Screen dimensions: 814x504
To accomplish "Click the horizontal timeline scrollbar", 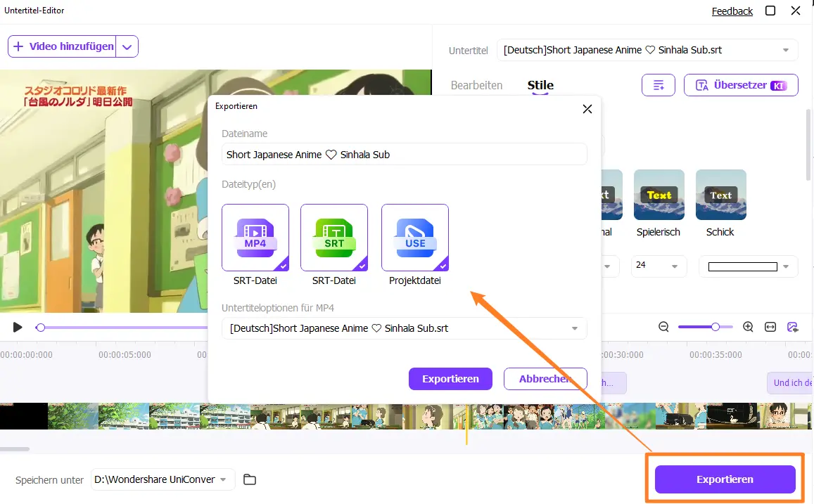I will point(15,448).
